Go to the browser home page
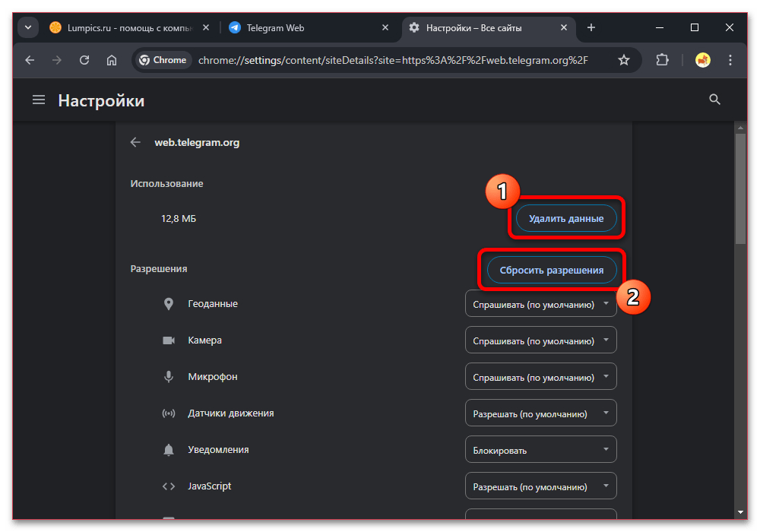Screen dimensions: 760x532 [x=112, y=60]
